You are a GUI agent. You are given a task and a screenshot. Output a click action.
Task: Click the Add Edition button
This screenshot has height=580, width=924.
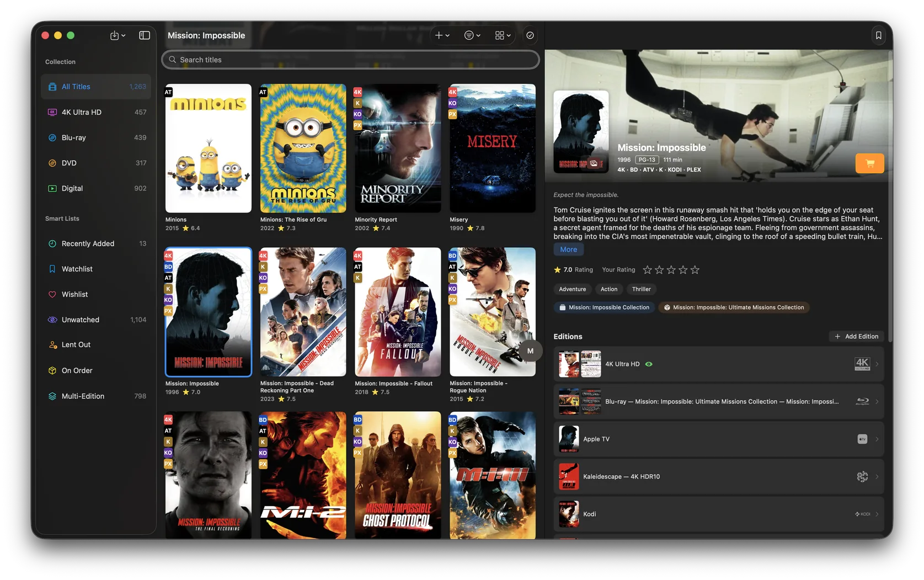tap(856, 336)
